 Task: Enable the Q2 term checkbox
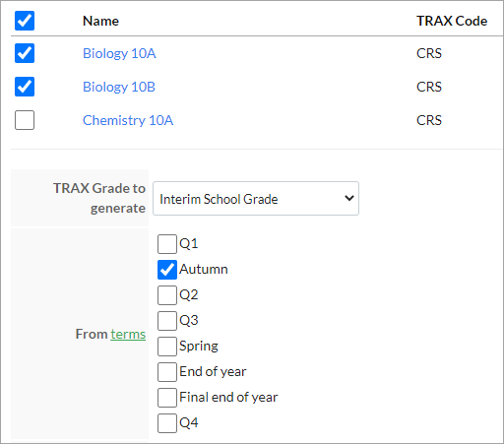(x=167, y=295)
